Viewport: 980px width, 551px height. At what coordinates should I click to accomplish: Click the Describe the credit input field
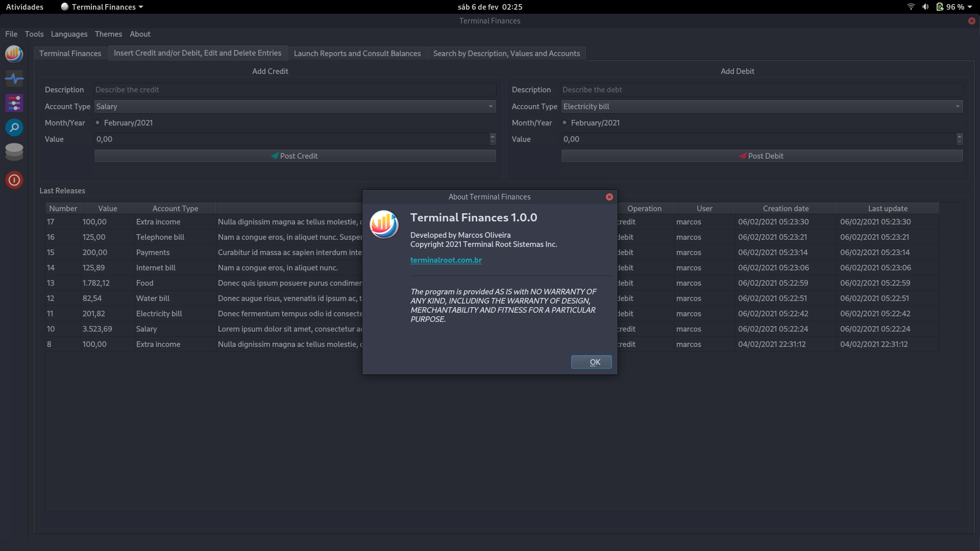point(294,89)
